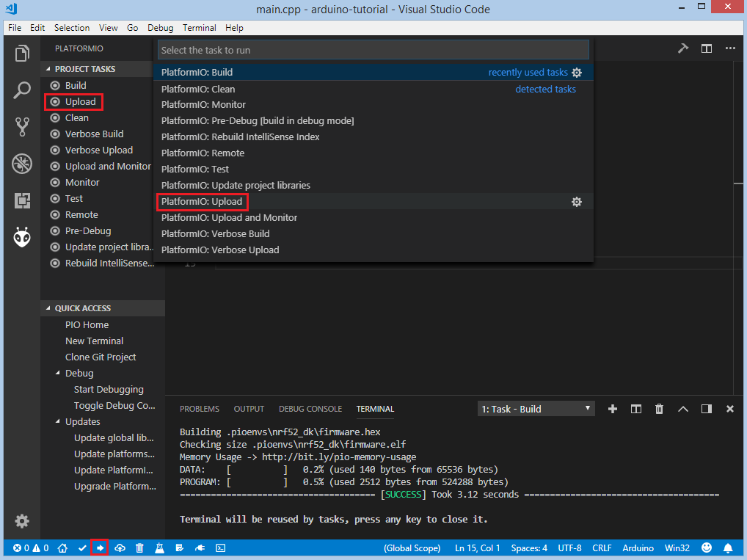Open the Debug view in activity bar
747x560 pixels.
22,164
